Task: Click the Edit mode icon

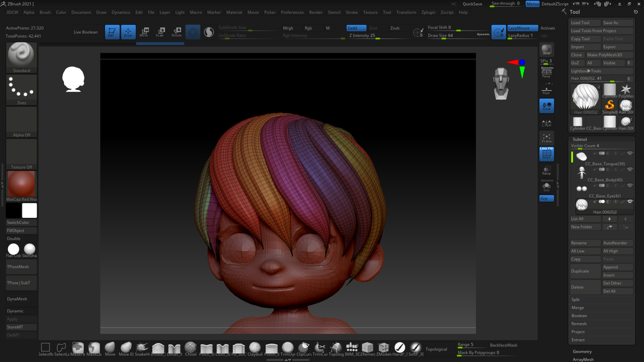Action: coord(112,32)
